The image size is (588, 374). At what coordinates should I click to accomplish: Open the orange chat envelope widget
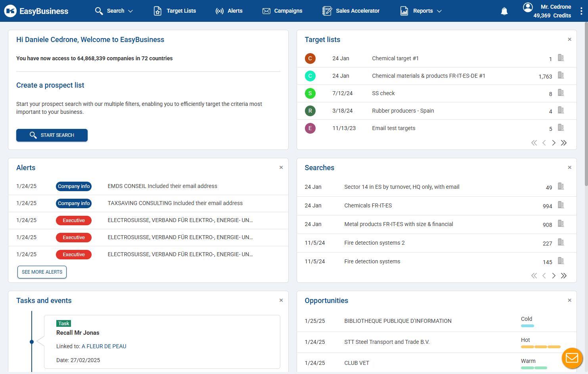[572, 358]
